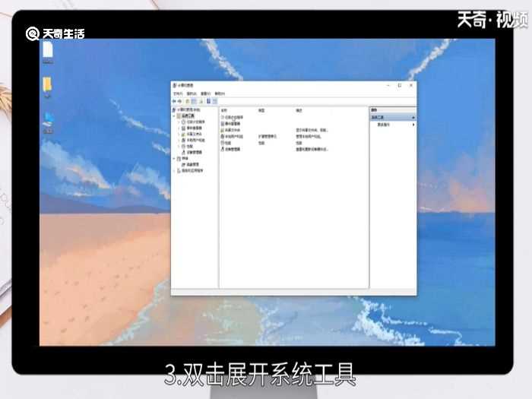
Task: Select 事件查看器 icon in the center list
Action: [x=223, y=123]
